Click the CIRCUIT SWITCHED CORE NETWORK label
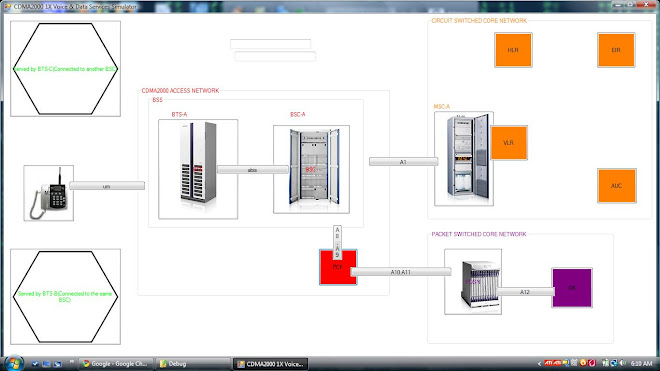 point(479,21)
